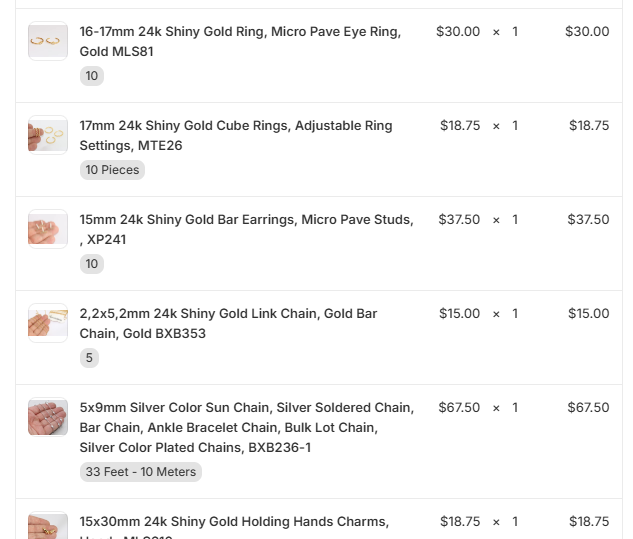
Task: Click the "5" badge under Gold Link Chain
Action: tap(89, 358)
